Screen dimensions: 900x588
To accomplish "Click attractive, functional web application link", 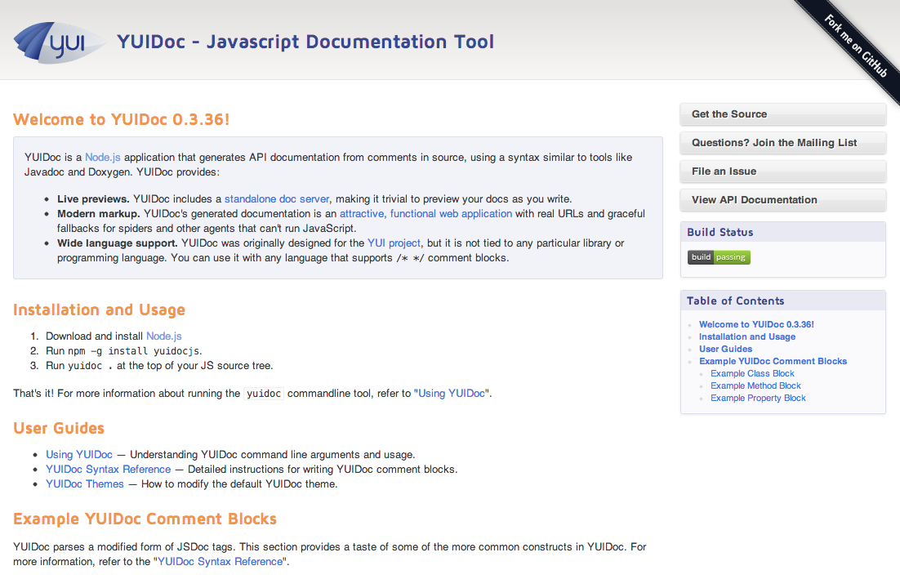I will pos(425,214).
